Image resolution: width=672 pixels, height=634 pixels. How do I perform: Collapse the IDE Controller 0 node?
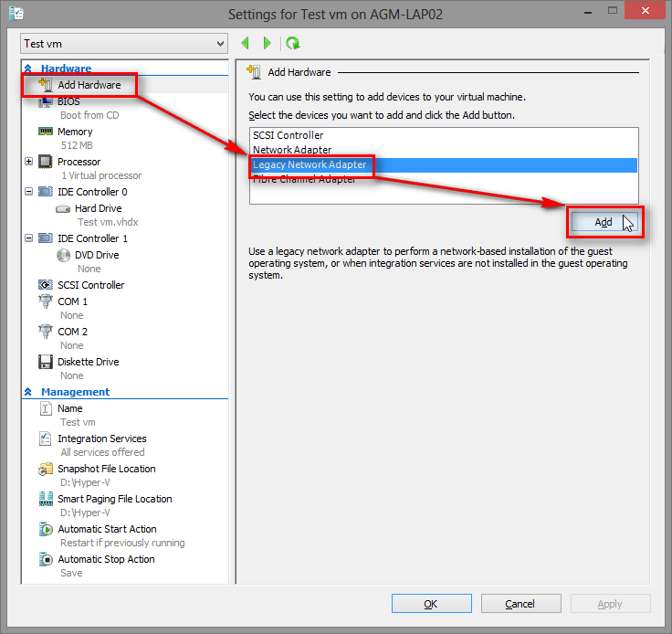[x=29, y=192]
